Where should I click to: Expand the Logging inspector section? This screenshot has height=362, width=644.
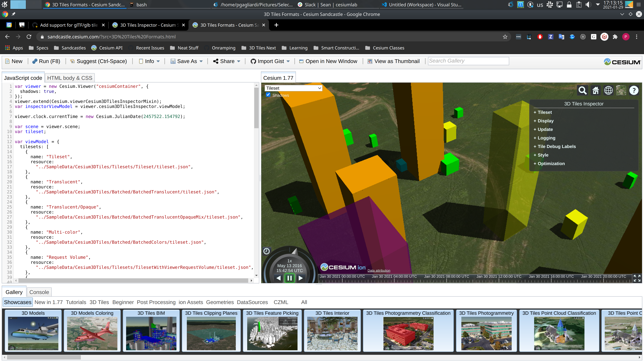click(544, 138)
